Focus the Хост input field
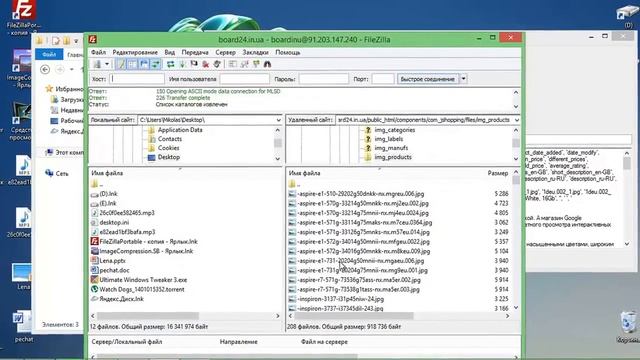The height and width of the screenshot is (360, 640). pos(137,79)
